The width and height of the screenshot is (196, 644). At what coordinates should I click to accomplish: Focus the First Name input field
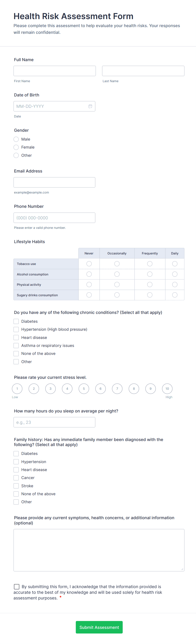click(x=55, y=71)
